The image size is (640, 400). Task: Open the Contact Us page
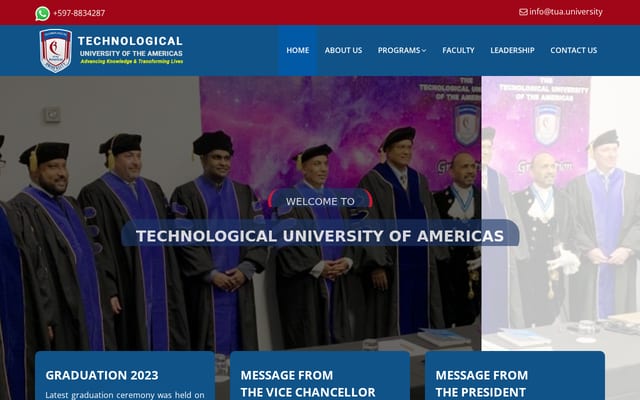click(573, 50)
